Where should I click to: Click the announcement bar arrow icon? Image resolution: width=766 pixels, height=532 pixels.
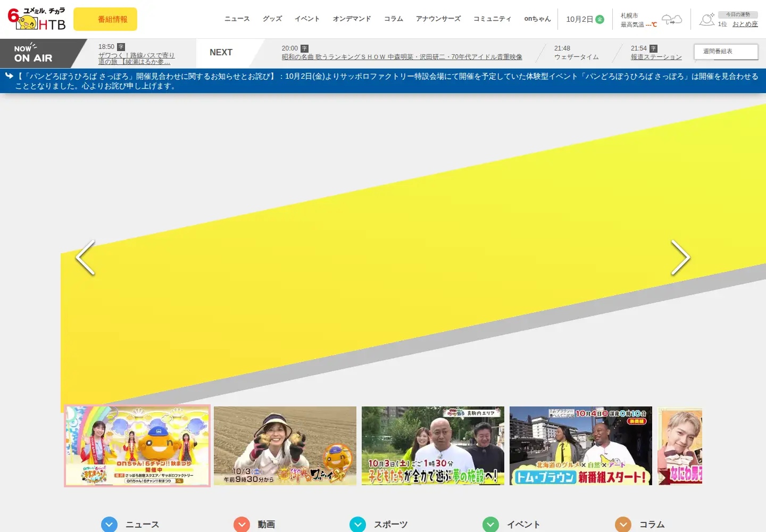(x=9, y=76)
